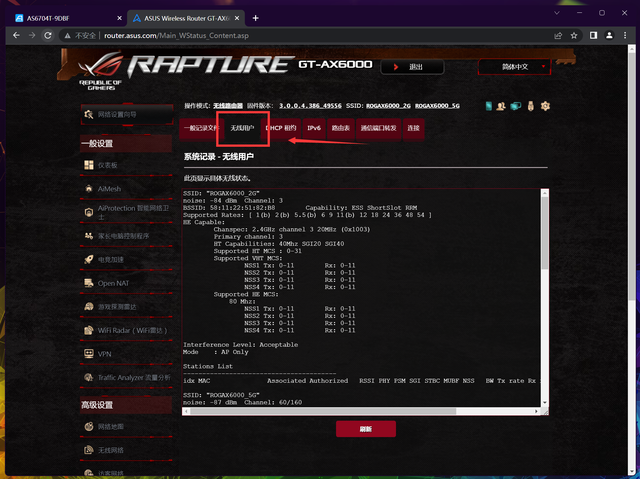Click the 系统记录 - 无线用户 heading
This screenshot has width=640, height=479.
tap(219, 157)
